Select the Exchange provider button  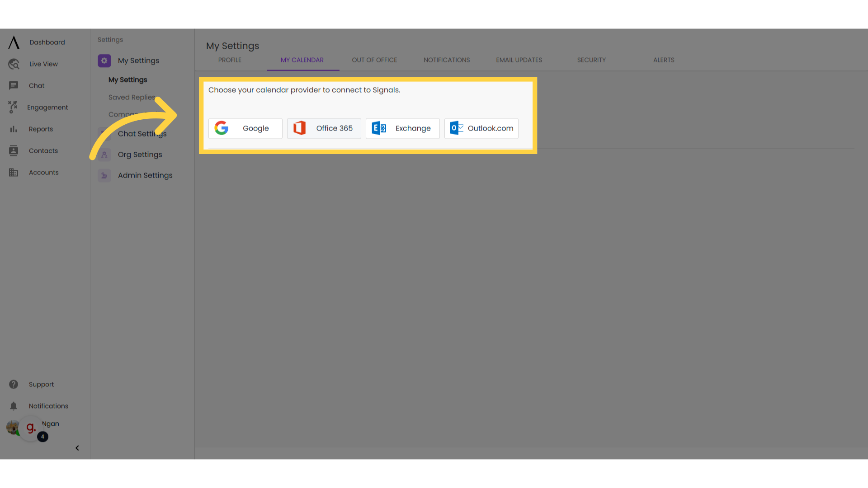(403, 129)
